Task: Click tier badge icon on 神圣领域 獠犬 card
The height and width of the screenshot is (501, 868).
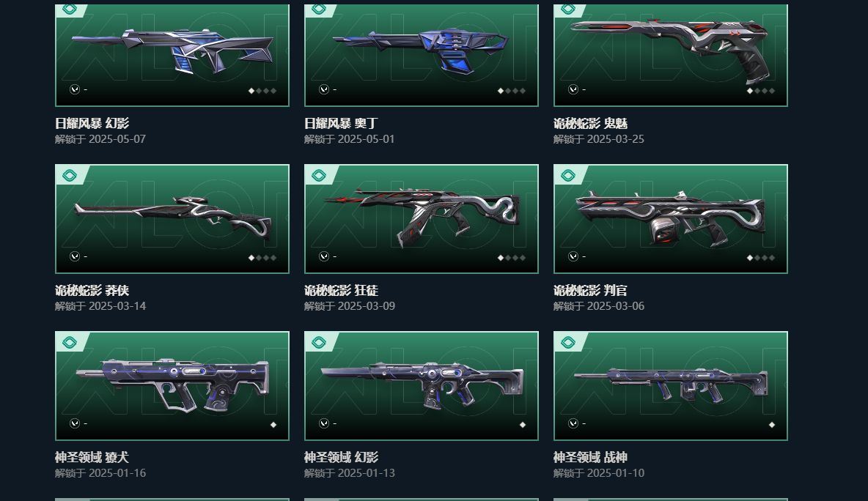Action: coord(70,342)
